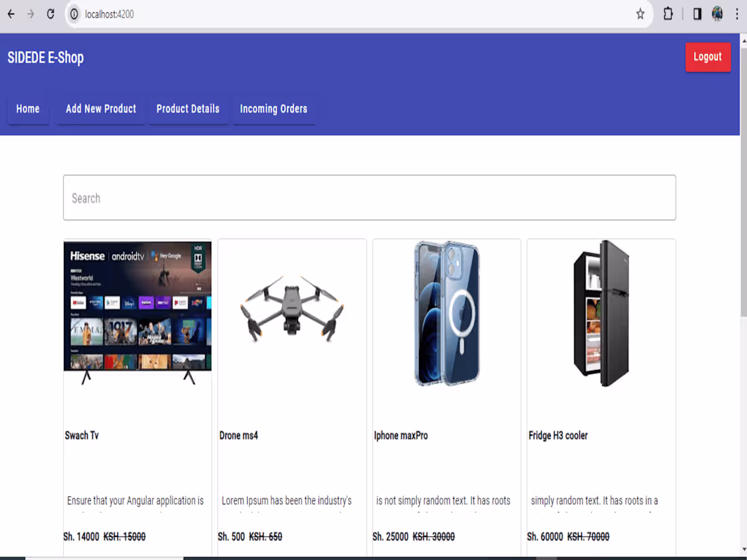
Task: Click the browser profile avatar icon
Action: 717,14
